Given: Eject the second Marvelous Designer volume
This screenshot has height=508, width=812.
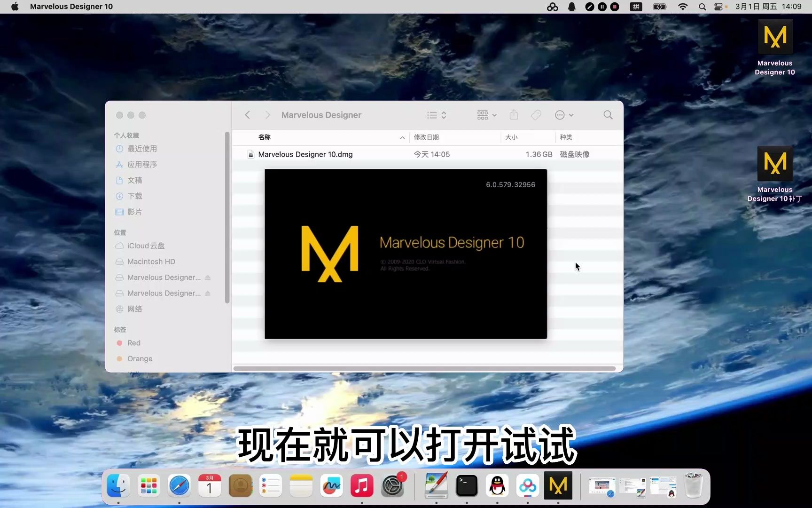Looking at the screenshot, I should [208, 293].
